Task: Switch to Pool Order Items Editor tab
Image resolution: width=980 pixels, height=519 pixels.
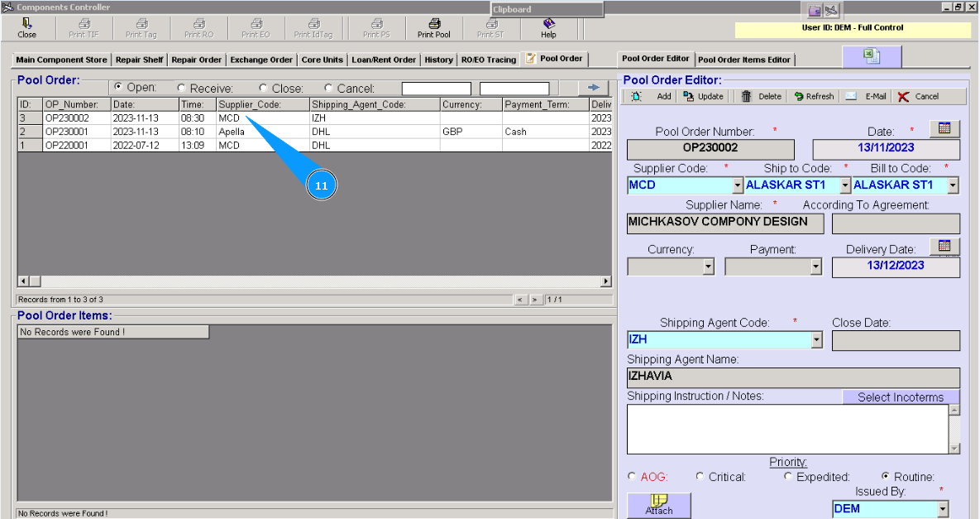Action: (744, 60)
